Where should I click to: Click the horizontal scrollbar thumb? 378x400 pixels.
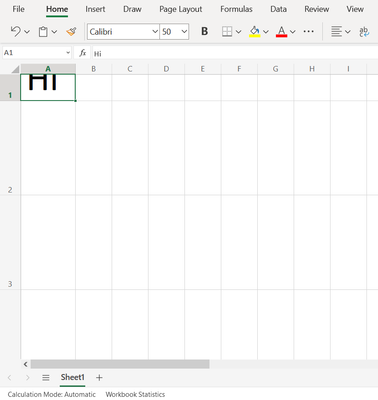tap(120, 364)
